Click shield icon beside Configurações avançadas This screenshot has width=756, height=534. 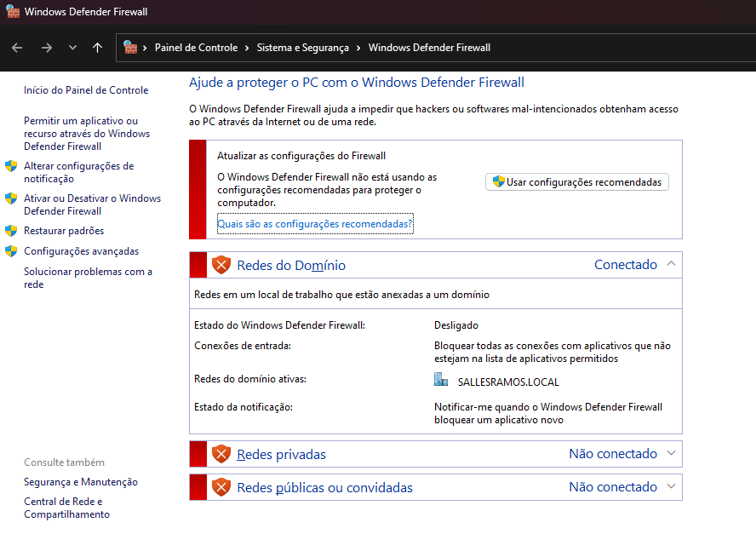11,251
